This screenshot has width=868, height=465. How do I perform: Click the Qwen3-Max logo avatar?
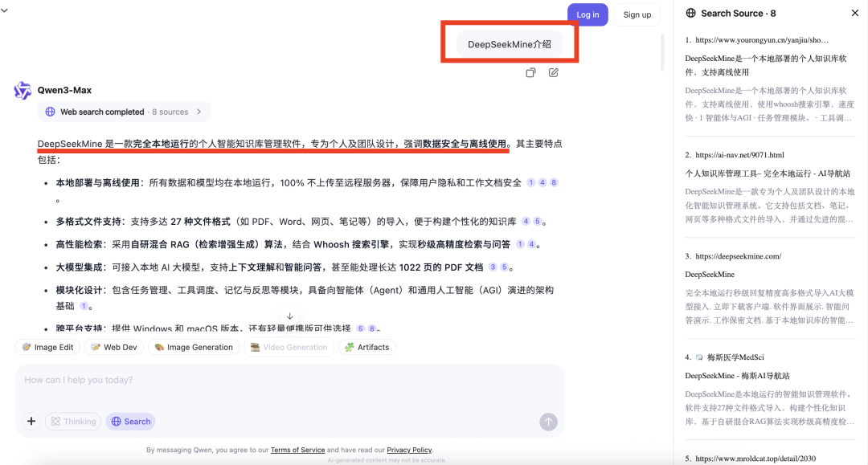pos(23,90)
